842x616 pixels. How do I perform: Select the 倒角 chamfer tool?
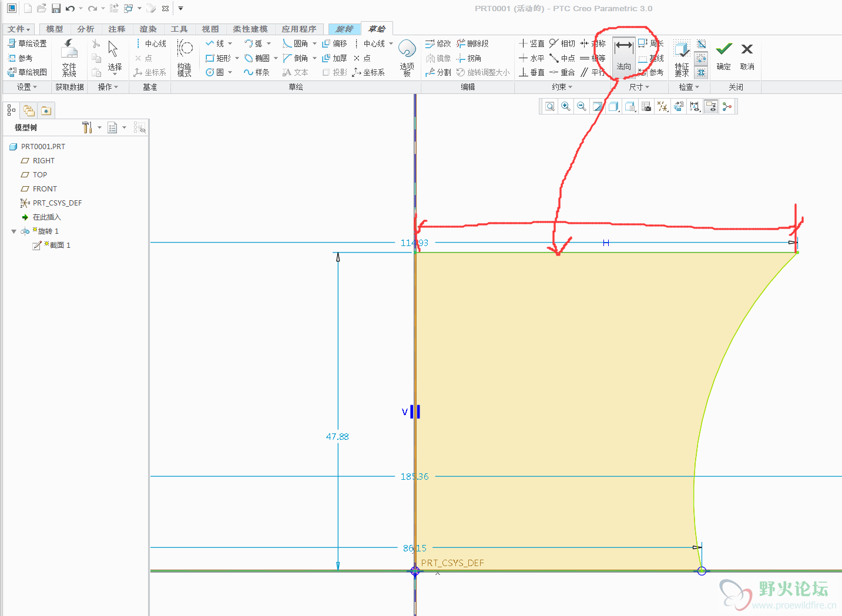pos(296,58)
